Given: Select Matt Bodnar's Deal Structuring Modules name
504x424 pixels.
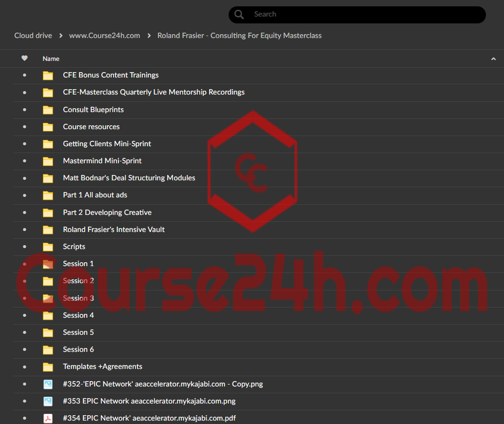Looking at the screenshot, I should coord(129,178).
